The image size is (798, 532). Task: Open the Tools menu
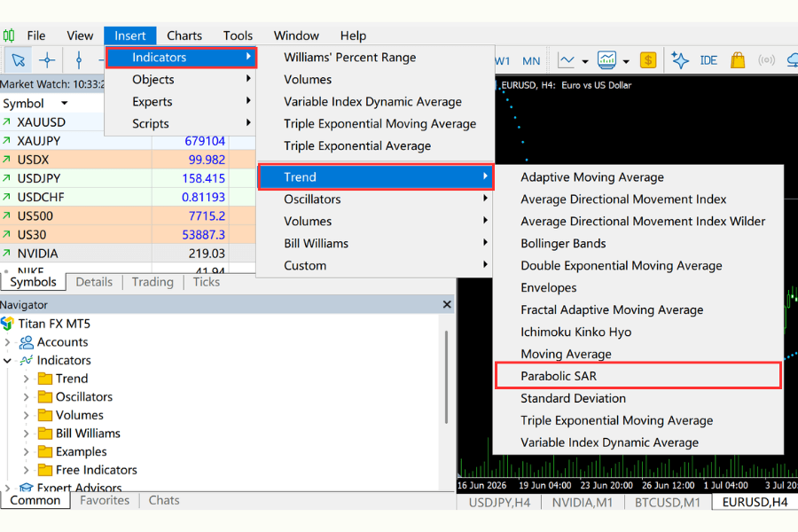238,35
